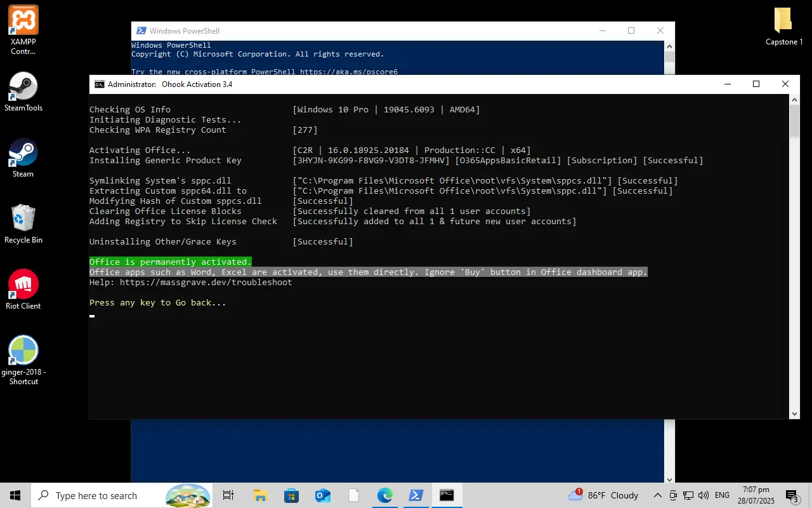The image size is (812, 508).
Task: Click the 'Checking OS Info' line
Action: click(x=130, y=109)
